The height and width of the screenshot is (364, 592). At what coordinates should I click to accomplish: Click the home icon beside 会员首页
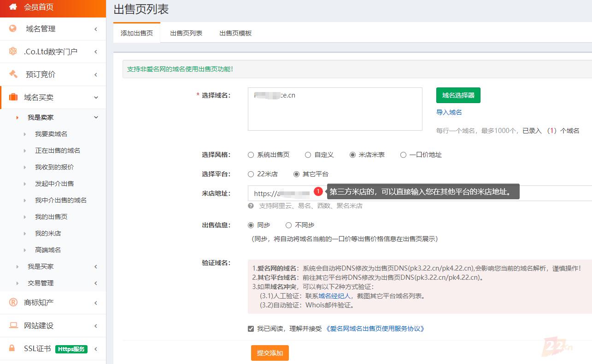pos(13,7)
